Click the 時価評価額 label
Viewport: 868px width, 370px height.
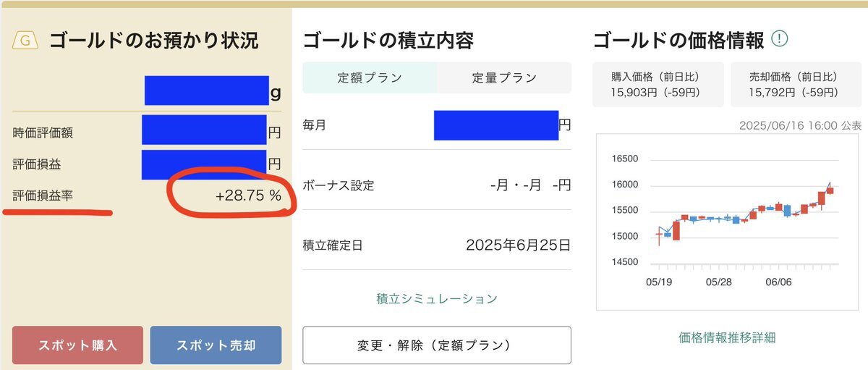pyautogui.click(x=43, y=133)
